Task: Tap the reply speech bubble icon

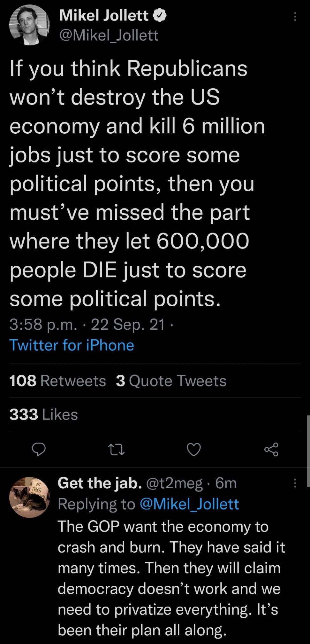Action: (39, 450)
